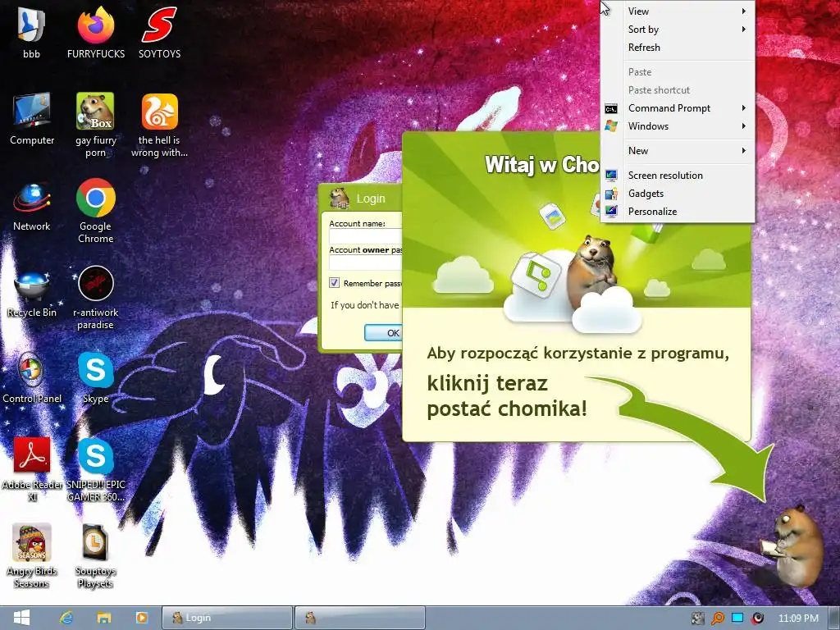Image resolution: width=840 pixels, height=630 pixels.
Task: Select Personalize from the context menu
Action: [x=678, y=212]
